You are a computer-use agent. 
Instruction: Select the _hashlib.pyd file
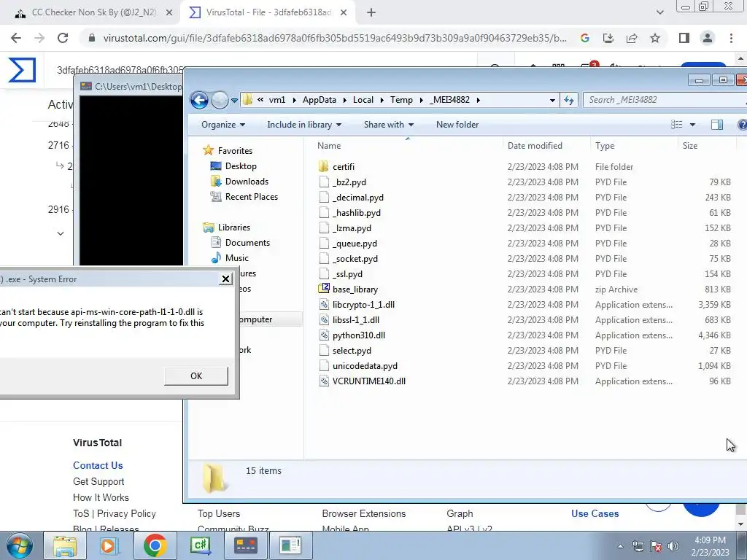click(356, 213)
